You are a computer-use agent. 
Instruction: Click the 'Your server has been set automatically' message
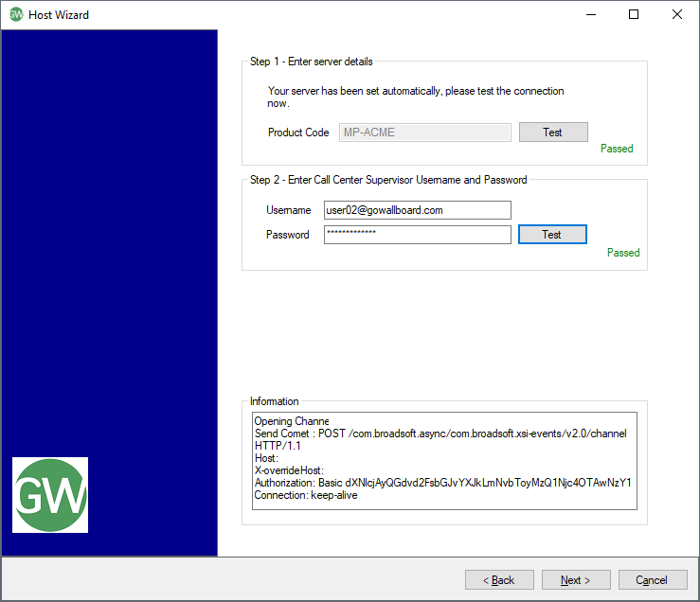click(x=415, y=97)
